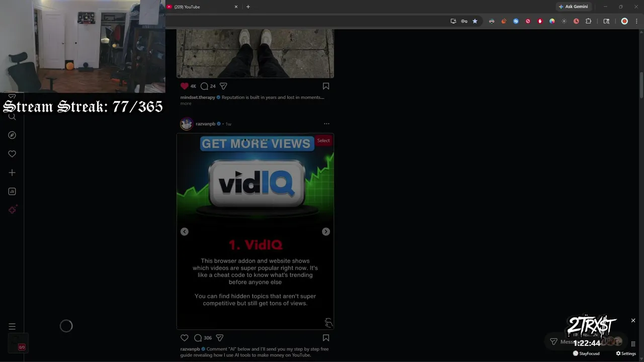Click the install app icon in address bar
This screenshot has height=362, width=644.
[453, 21]
